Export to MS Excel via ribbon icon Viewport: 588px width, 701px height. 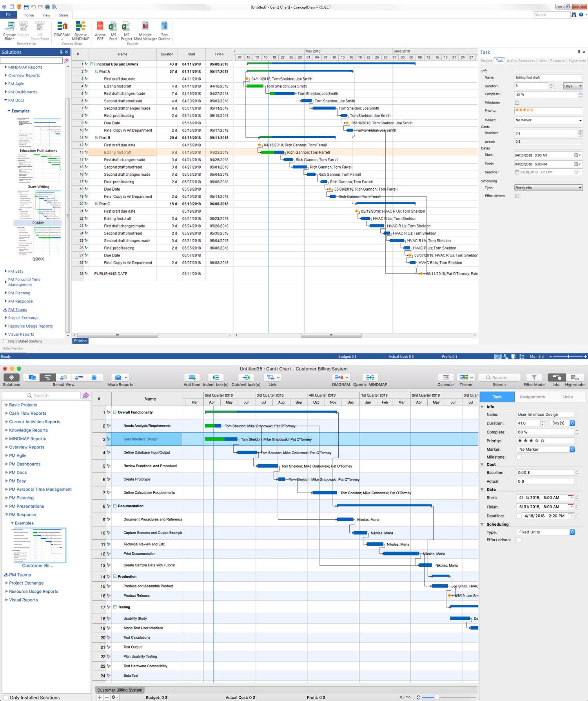coord(113,27)
